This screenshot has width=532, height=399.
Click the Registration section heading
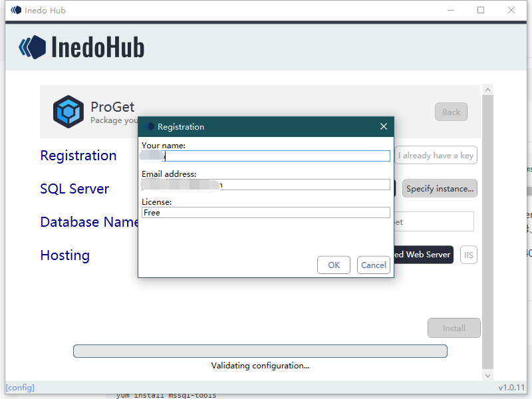click(78, 156)
